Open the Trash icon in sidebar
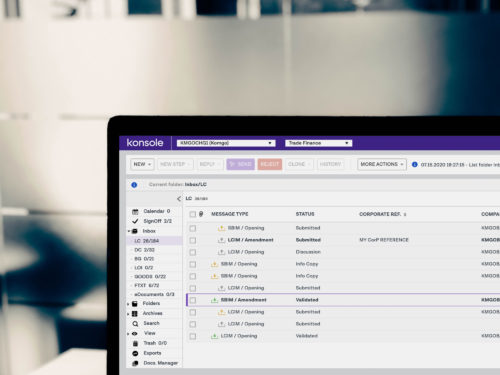Image resolution: width=500 pixels, height=375 pixels. pyautogui.click(x=135, y=343)
